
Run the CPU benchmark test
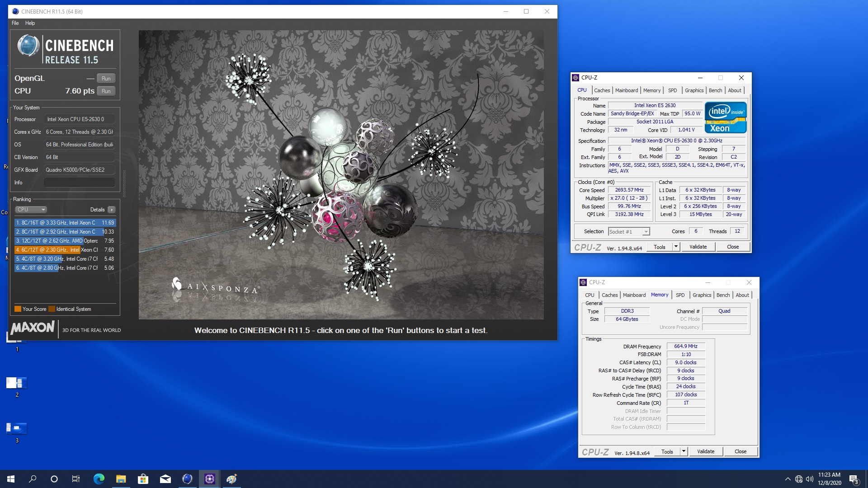(106, 91)
